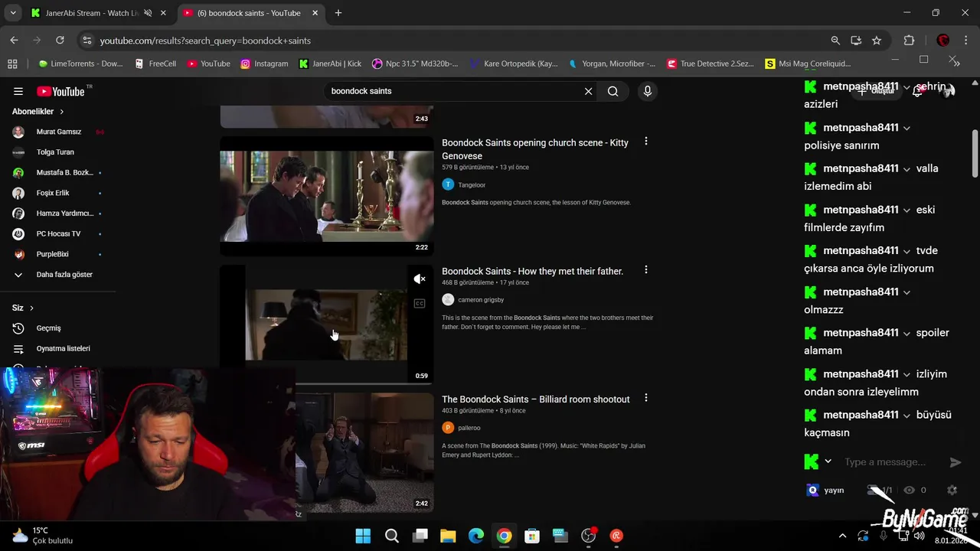Screen dimensions: 980x551
Task: Open title Boondock Saints - How they met their father
Action: 532,271
